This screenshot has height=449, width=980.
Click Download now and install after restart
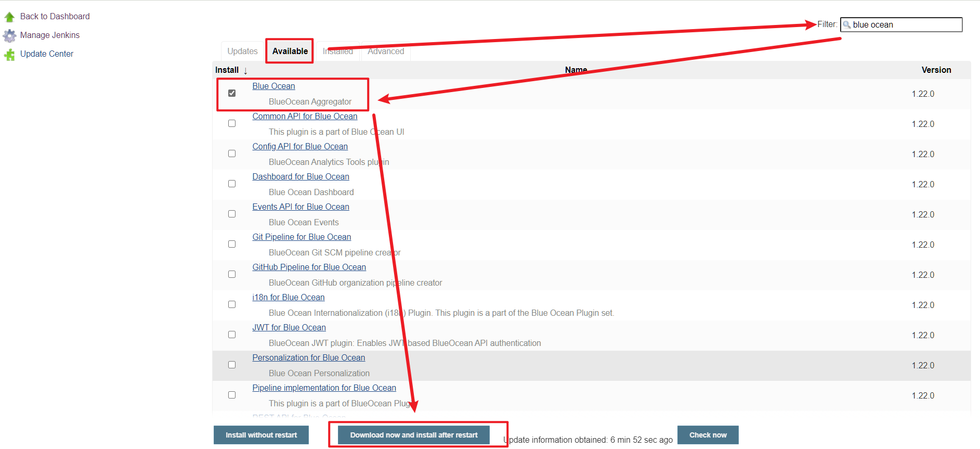pos(414,435)
